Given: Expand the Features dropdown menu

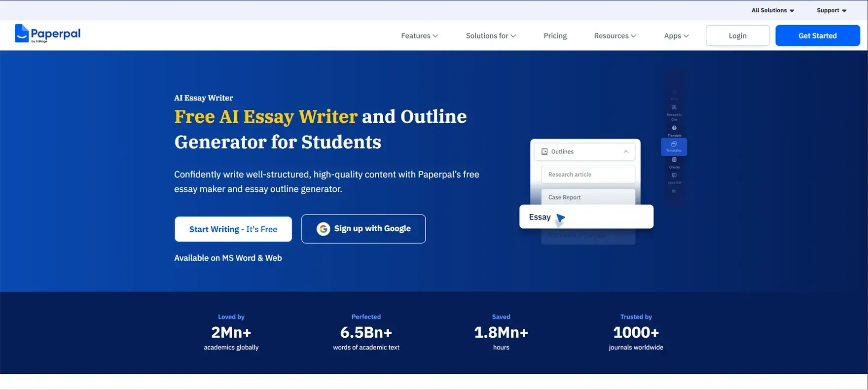Looking at the screenshot, I should (419, 36).
